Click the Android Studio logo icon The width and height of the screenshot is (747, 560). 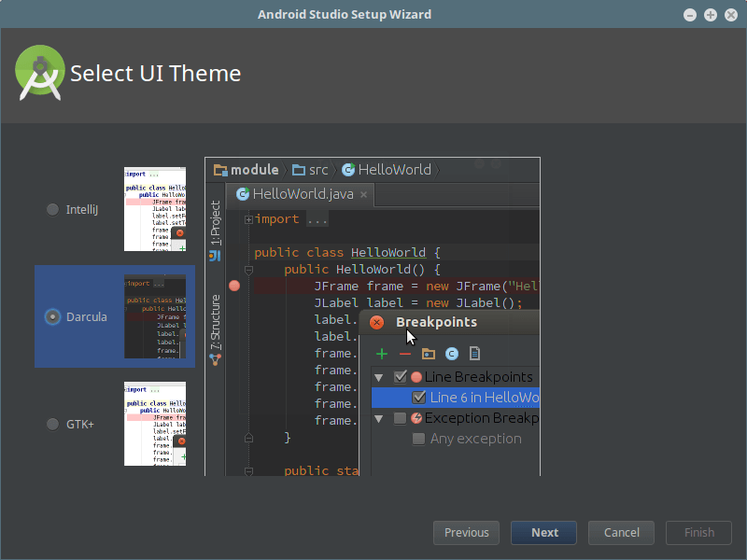click(x=39, y=73)
